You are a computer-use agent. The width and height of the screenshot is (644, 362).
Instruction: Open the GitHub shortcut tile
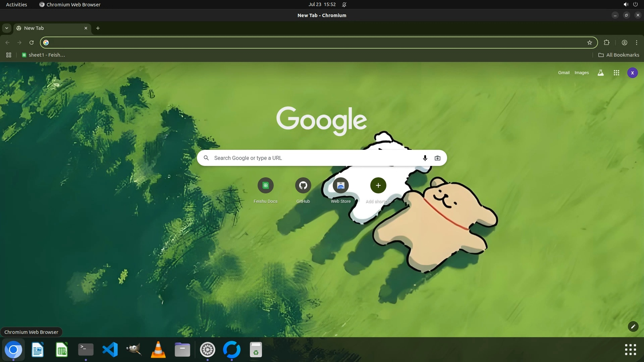click(x=303, y=185)
